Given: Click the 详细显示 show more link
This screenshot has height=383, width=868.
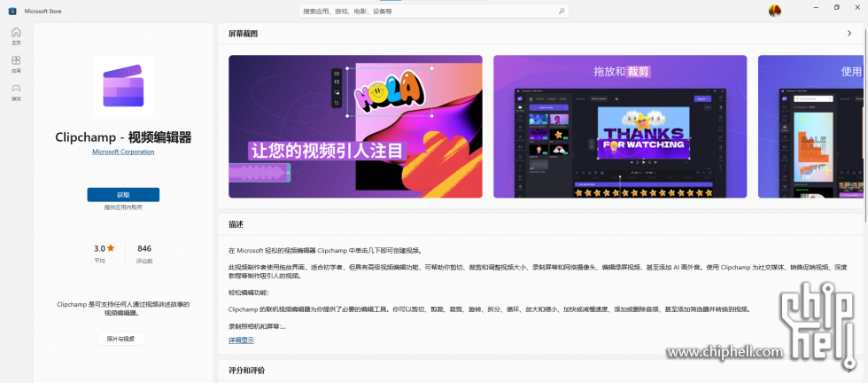Looking at the screenshot, I should point(241,340).
